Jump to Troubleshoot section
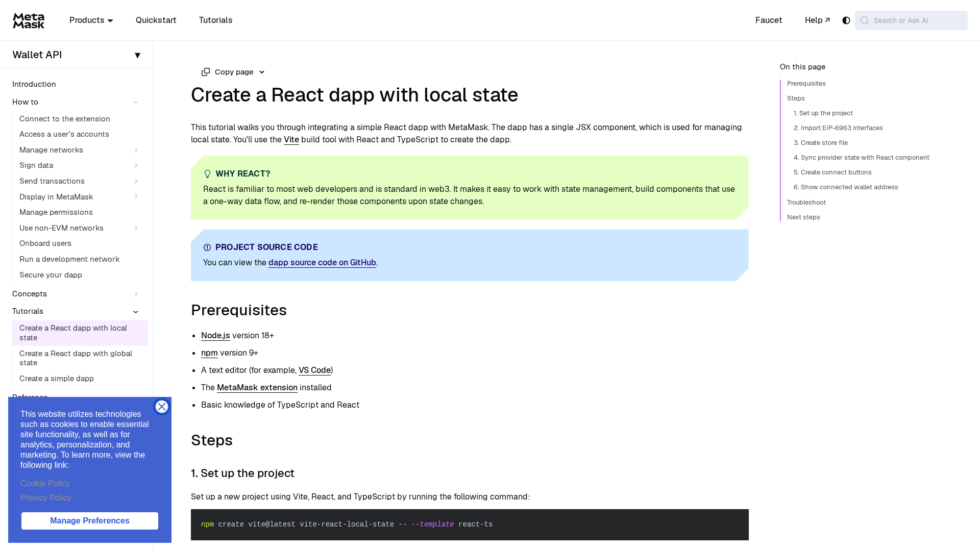Image resolution: width=980 pixels, height=551 pixels. click(x=806, y=203)
